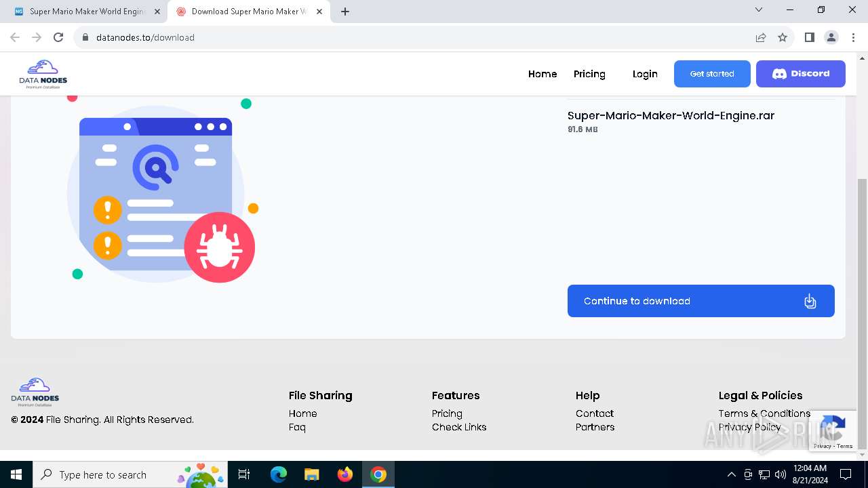The image size is (868, 488).
Task: Share this page icon in address bar
Action: [761, 37]
